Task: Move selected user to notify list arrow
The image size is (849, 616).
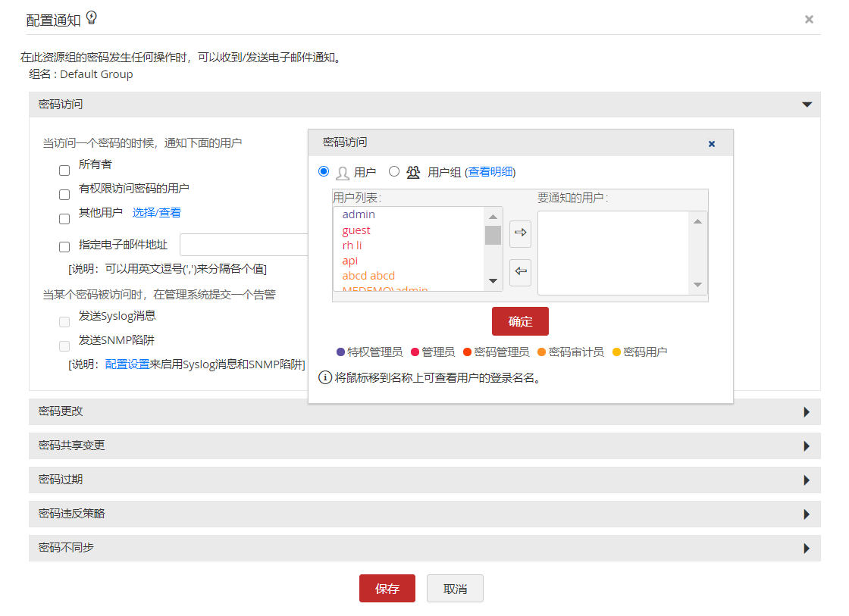Action: click(520, 233)
